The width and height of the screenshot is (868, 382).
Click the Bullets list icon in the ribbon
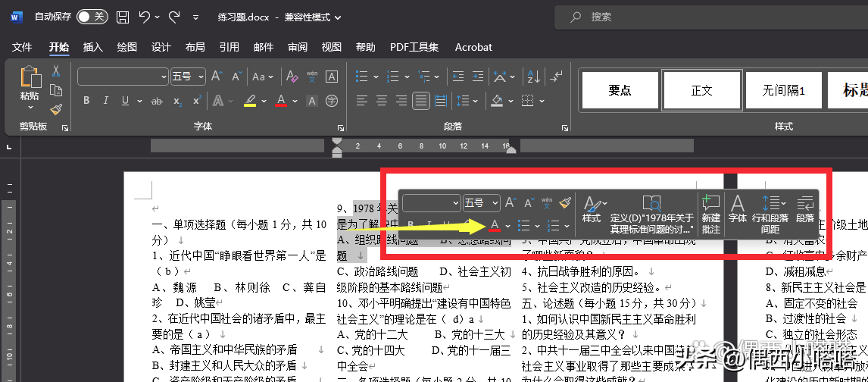pyautogui.click(x=361, y=77)
